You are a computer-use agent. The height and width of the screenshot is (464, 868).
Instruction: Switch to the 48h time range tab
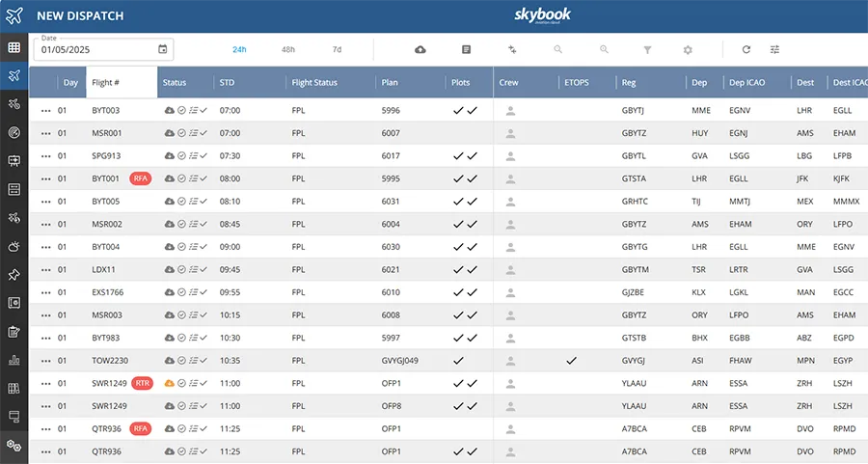(x=287, y=49)
